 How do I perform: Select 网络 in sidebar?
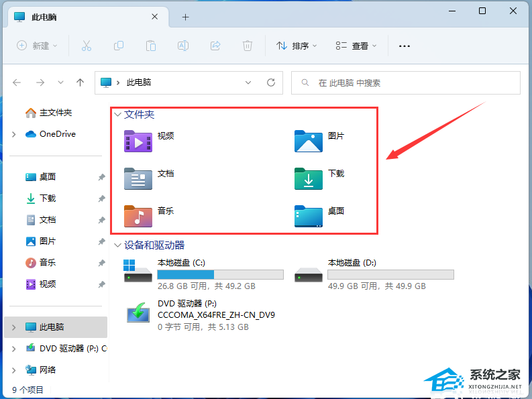[x=41, y=369]
